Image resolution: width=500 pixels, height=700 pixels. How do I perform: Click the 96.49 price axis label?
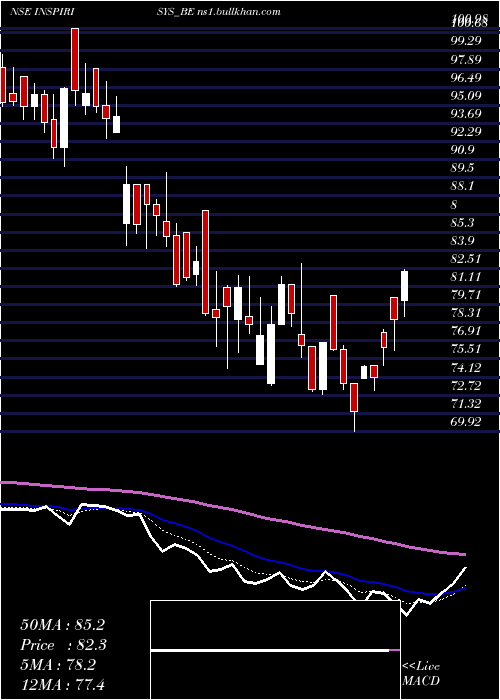click(x=466, y=78)
